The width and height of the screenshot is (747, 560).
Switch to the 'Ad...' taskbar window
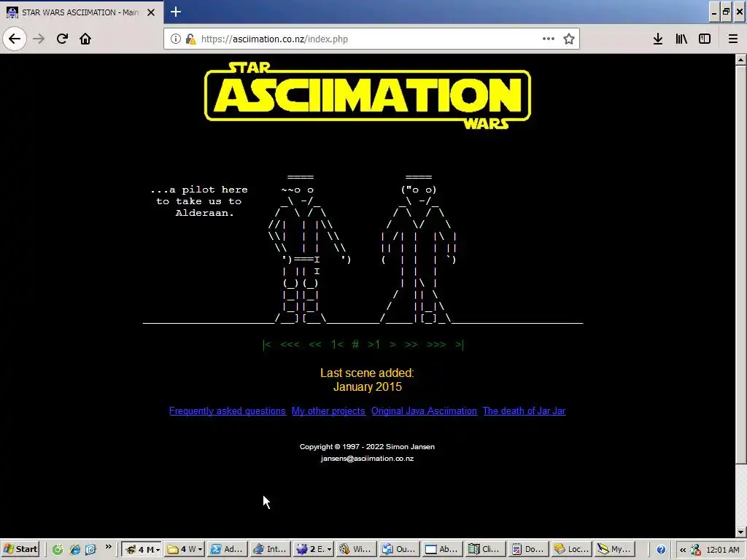click(228, 549)
